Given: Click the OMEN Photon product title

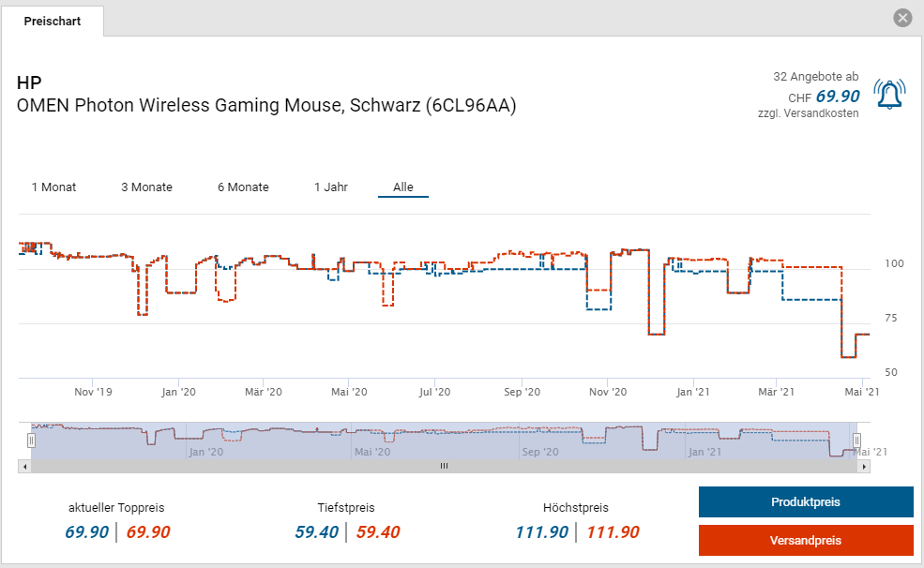Looking at the screenshot, I should tap(266, 105).
